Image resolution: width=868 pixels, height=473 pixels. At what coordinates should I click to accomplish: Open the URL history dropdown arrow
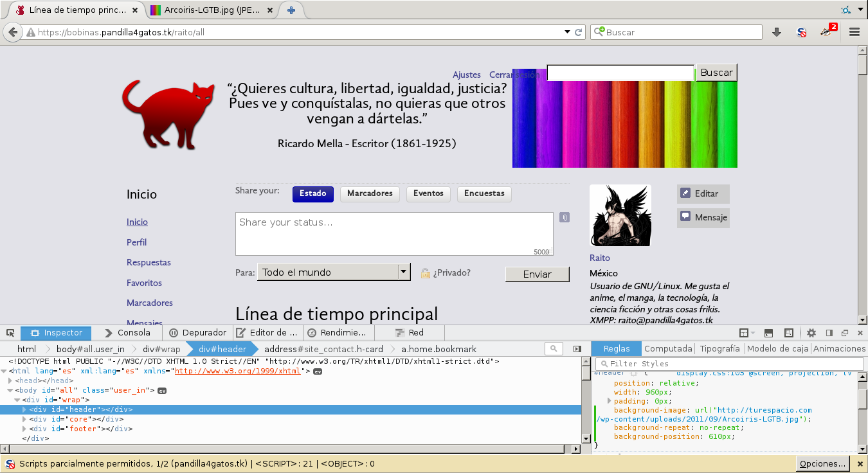(x=567, y=32)
